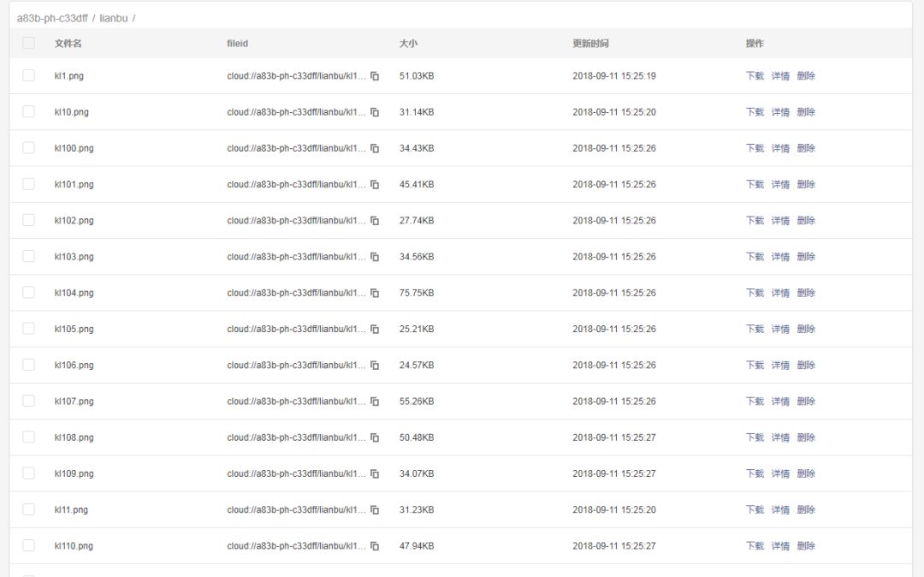The image size is (924, 577).
Task: Download kl107.png file
Action: click(755, 402)
